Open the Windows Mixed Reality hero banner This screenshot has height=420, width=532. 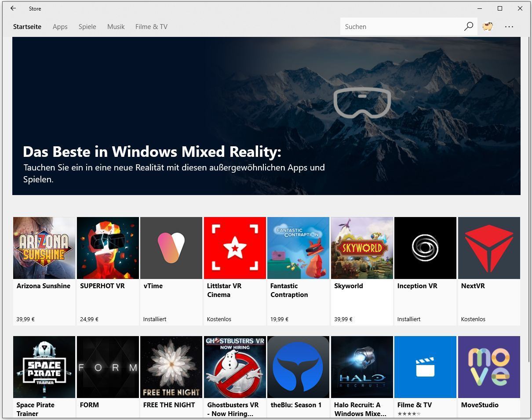tap(266, 116)
